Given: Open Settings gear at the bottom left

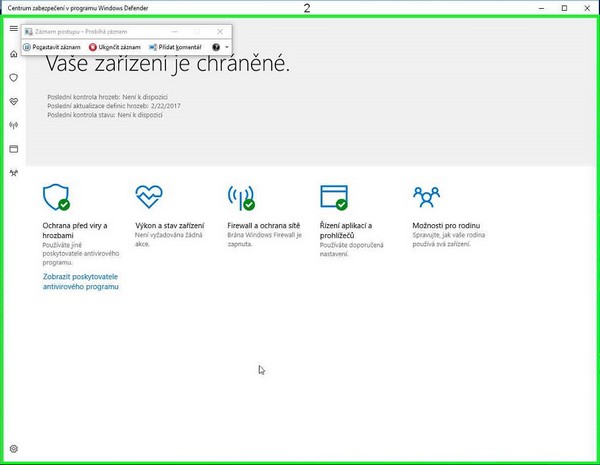Looking at the screenshot, I should [14, 449].
